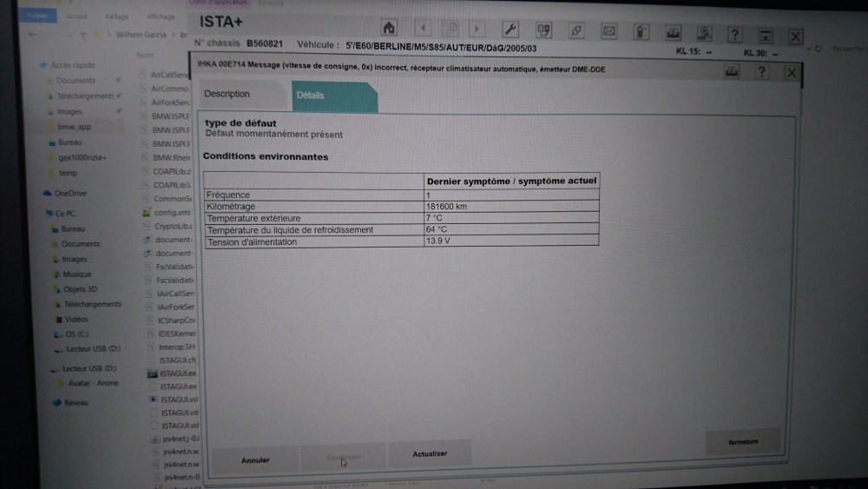Click the Fréquence row label

pyautogui.click(x=228, y=195)
